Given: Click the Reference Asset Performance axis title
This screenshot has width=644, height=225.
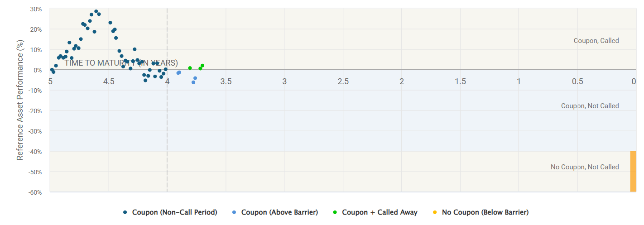Looking at the screenshot, I should (20, 101).
